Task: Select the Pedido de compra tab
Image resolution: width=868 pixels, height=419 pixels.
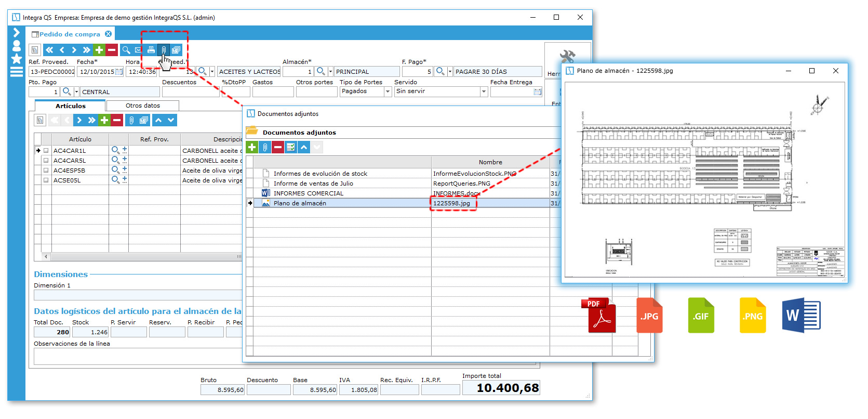Action: pos(70,34)
